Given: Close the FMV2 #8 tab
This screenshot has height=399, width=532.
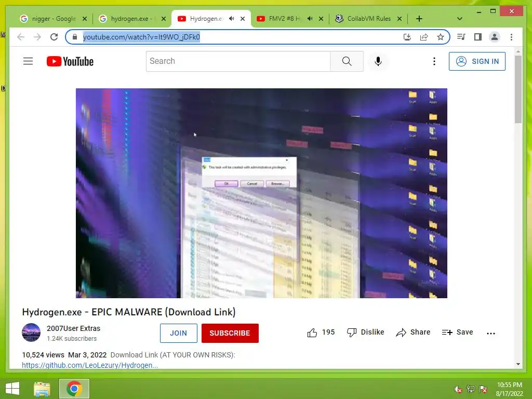Looking at the screenshot, I should point(321,19).
